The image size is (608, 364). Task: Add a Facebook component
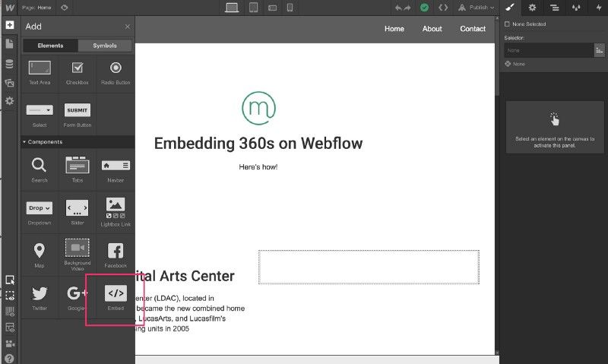click(x=116, y=255)
